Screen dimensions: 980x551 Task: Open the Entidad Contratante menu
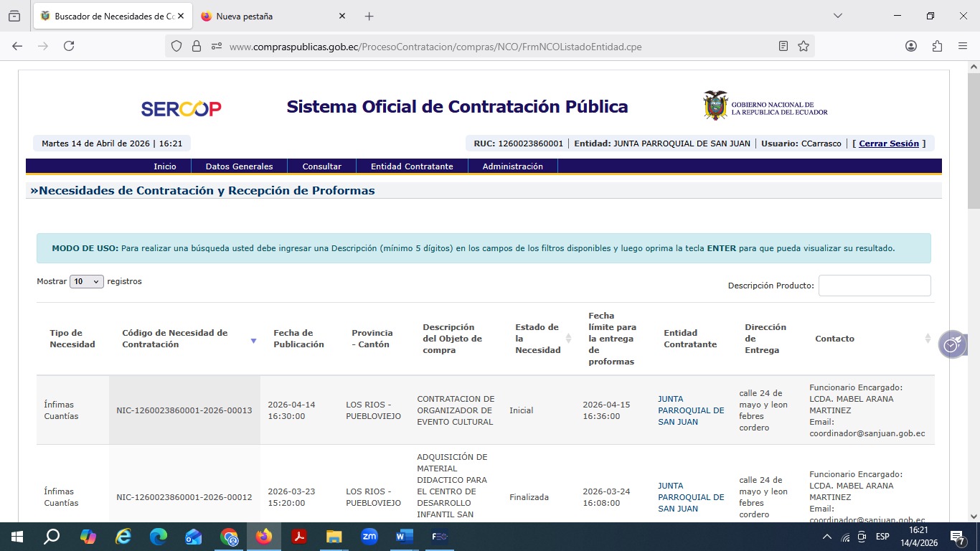(412, 166)
